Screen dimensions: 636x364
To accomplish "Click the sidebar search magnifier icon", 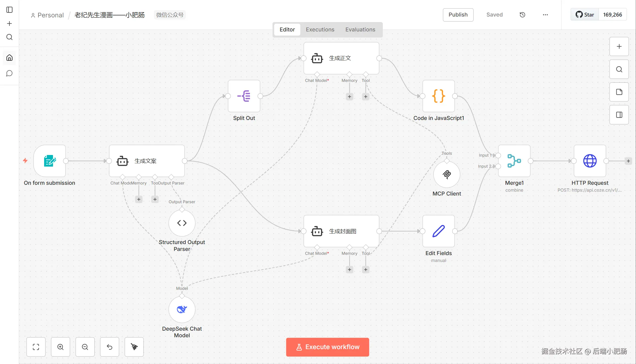I will coord(9,37).
